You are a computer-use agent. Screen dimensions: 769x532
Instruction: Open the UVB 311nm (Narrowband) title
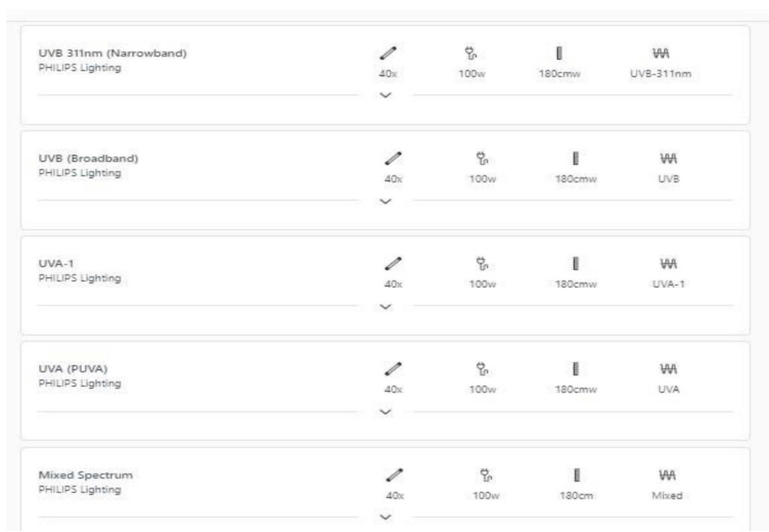pyautogui.click(x=112, y=53)
